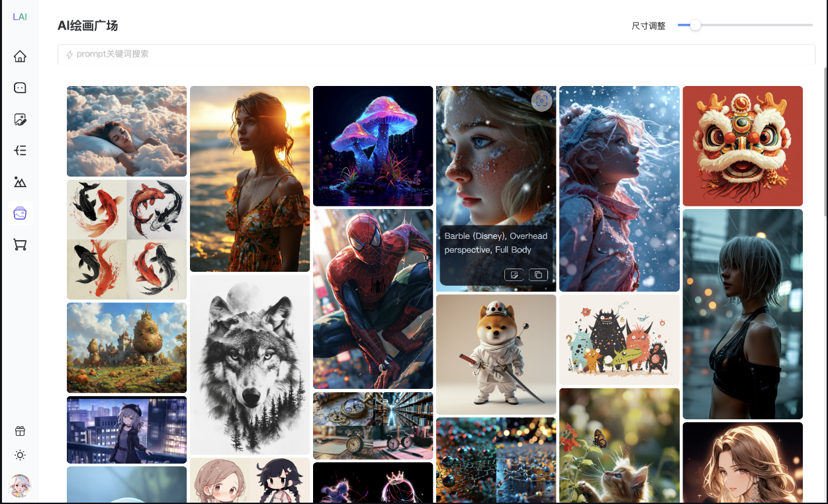Click the size adjustment slider handle

click(x=695, y=25)
